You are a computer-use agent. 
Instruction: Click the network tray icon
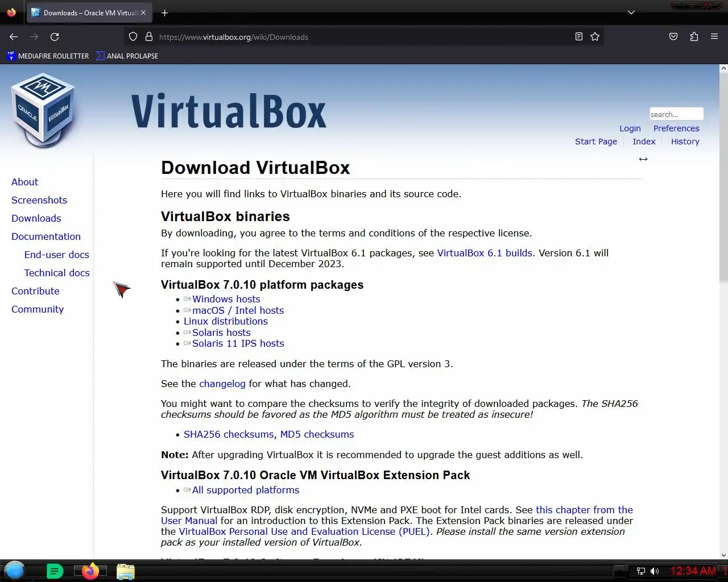point(641,571)
